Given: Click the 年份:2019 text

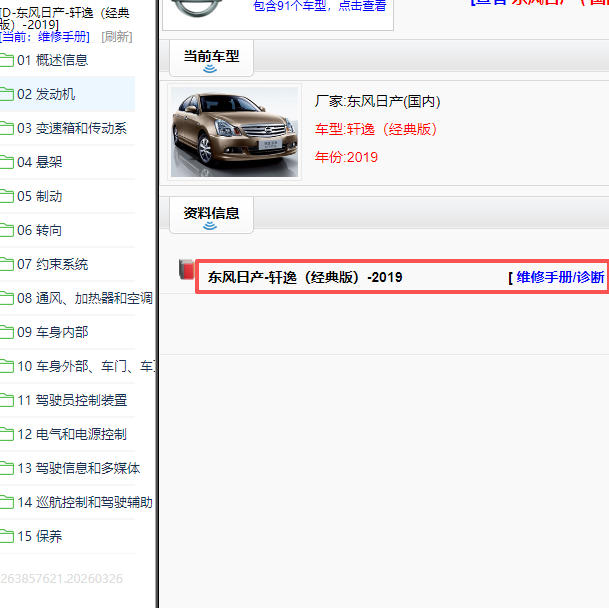Looking at the screenshot, I should tap(346, 157).
